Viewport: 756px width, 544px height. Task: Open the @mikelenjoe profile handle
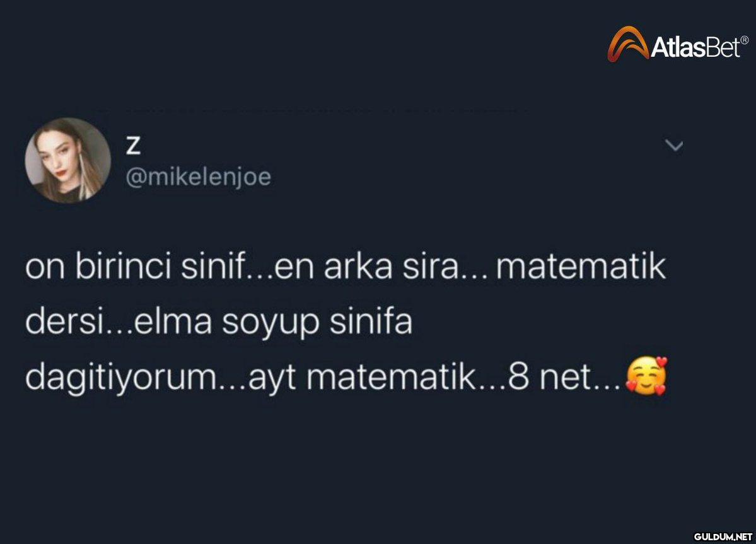point(199,177)
